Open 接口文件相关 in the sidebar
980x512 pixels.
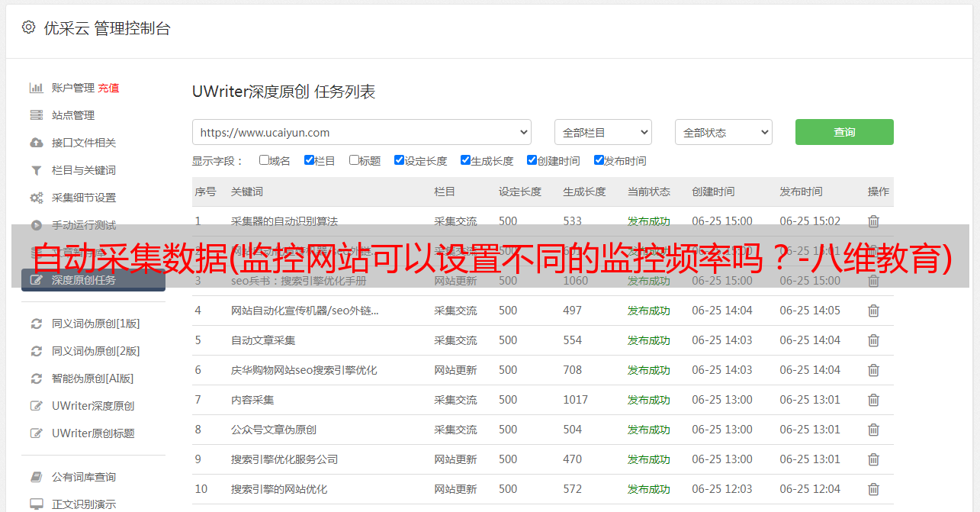coord(84,143)
